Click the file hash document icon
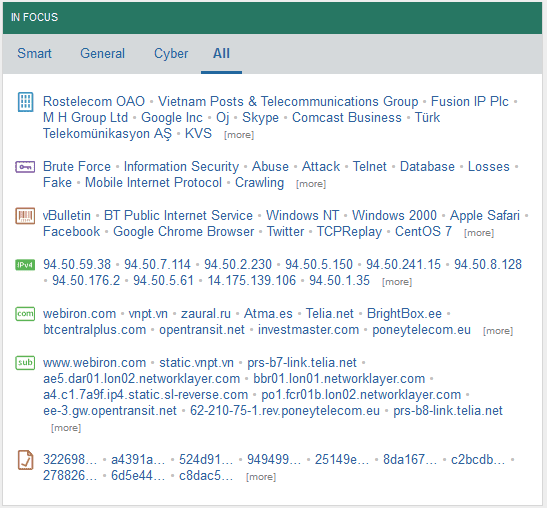The image size is (547, 508). click(25, 460)
